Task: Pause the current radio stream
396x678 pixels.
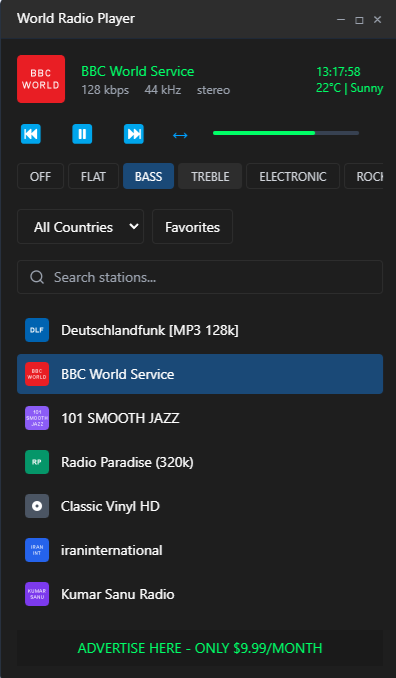Action: [82, 134]
